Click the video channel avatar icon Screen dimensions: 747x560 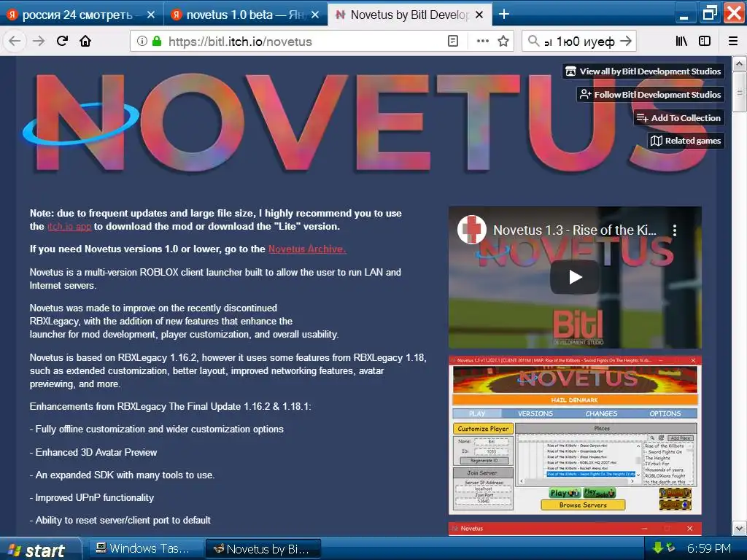pos(472,230)
